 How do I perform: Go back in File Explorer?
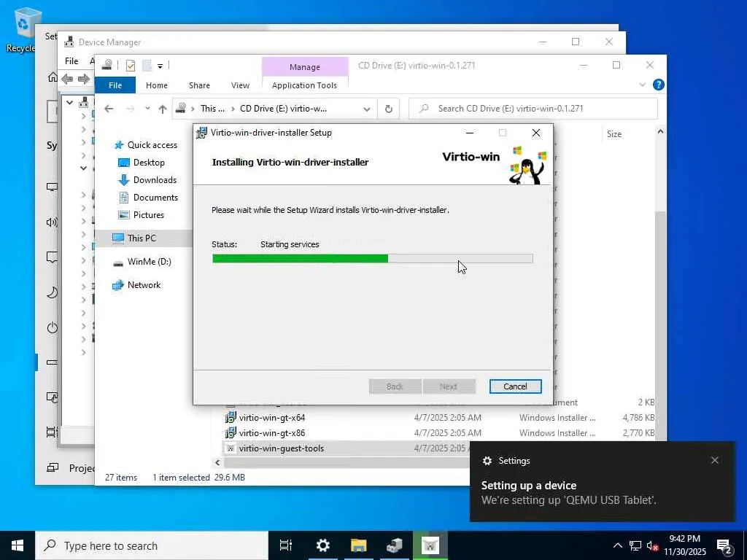109,109
